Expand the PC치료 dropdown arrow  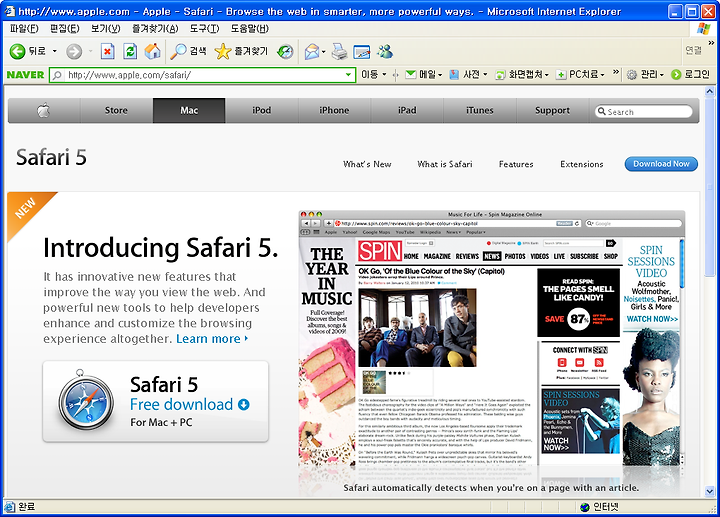click(602, 74)
